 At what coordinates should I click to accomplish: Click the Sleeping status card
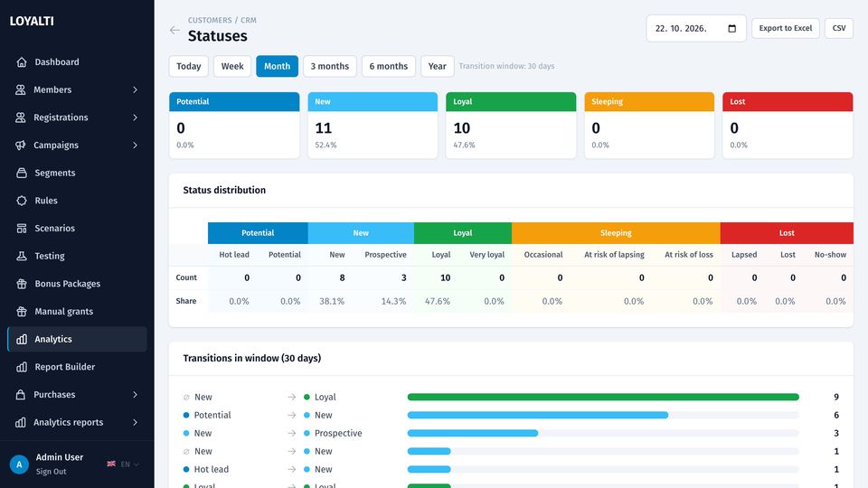(x=649, y=126)
